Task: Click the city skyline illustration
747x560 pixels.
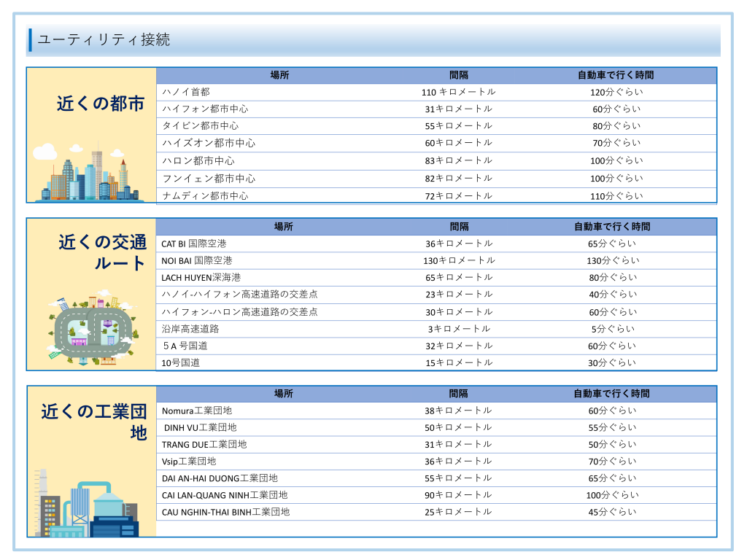Action: click(x=88, y=171)
